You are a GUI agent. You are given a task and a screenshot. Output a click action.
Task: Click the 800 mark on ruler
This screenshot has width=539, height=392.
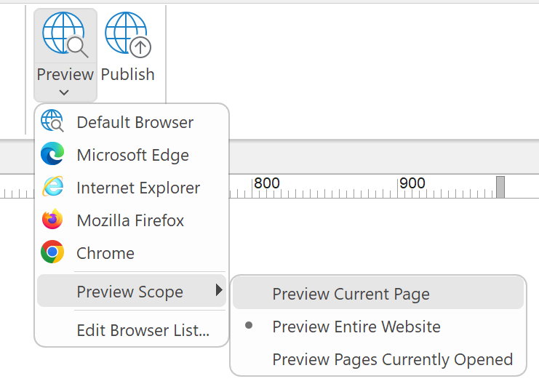point(267,183)
